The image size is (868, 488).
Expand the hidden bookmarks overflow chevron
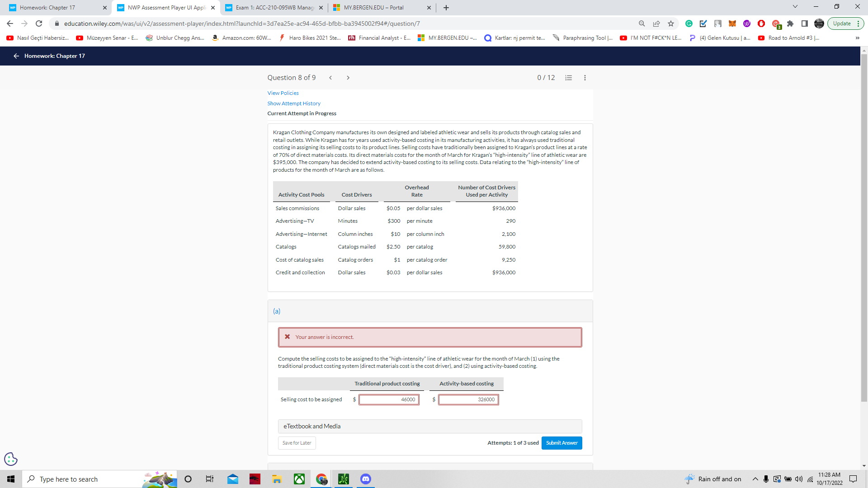(857, 38)
